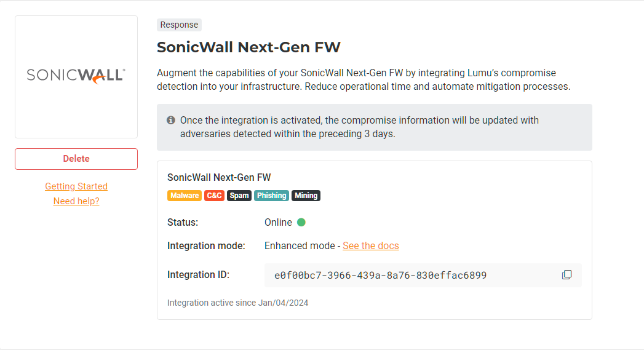Select the Spam category tag
Viewport: 644px width, 350px height.
pos(239,196)
